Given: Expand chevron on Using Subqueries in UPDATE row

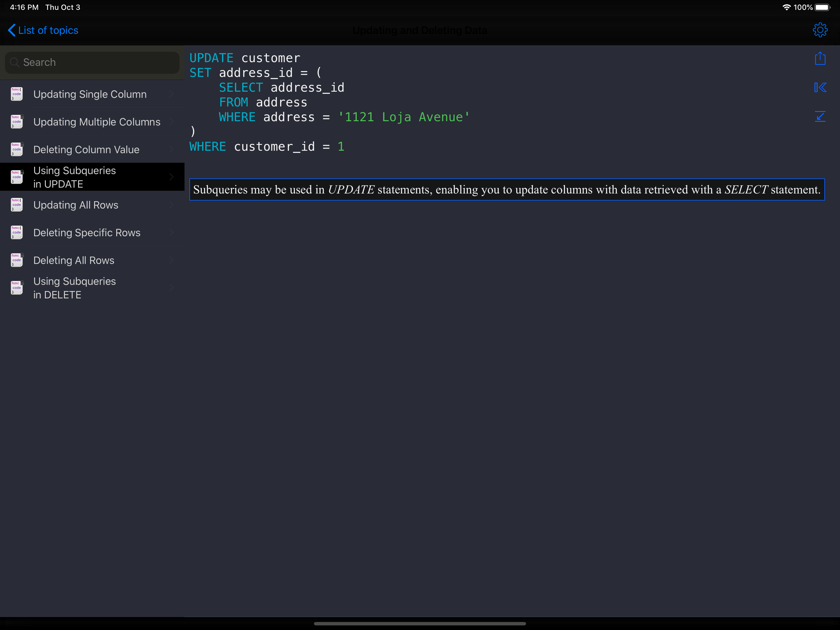Looking at the screenshot, I should coord(172,177).
